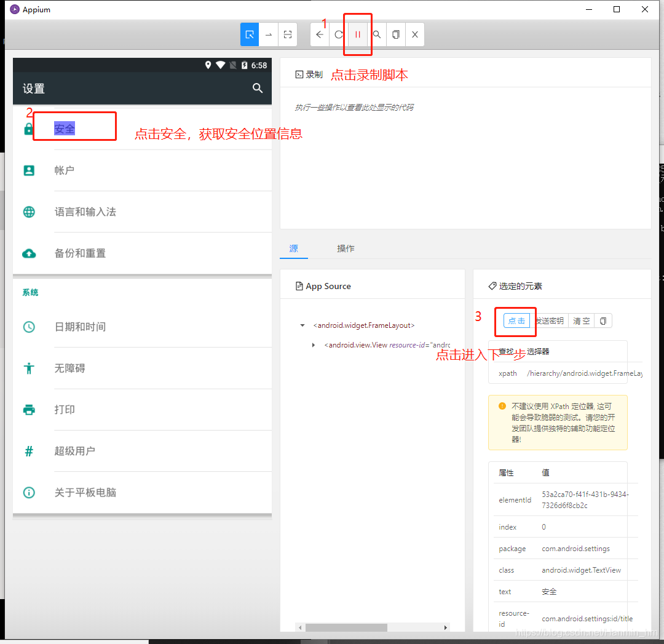Quit session with X toolbar icon
The height and width of the screenshot is (644, 664).
(415, 34)
